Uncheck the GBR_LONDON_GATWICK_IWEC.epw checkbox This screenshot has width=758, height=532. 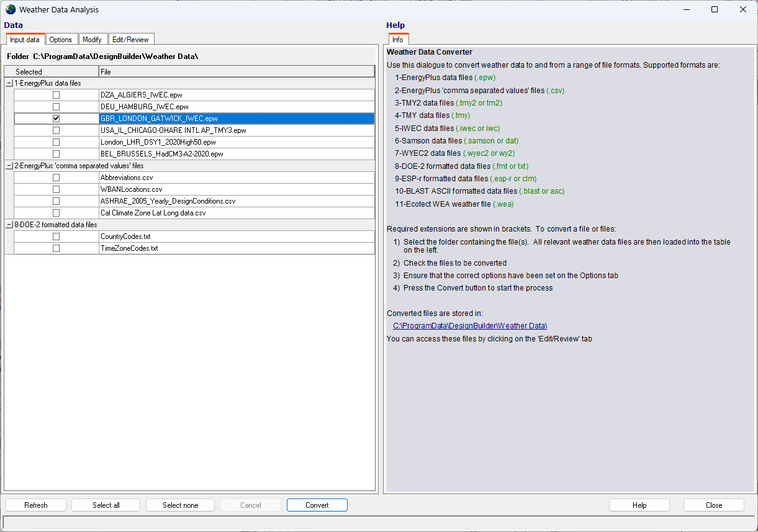pyautogui.click(x=56, y=119)
